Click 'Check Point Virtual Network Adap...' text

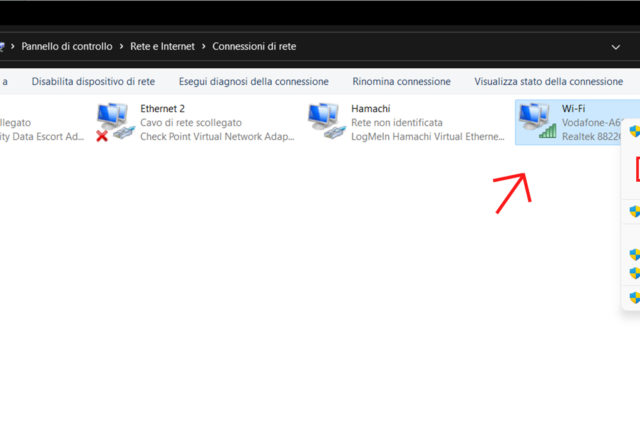(x=217, y=136)
